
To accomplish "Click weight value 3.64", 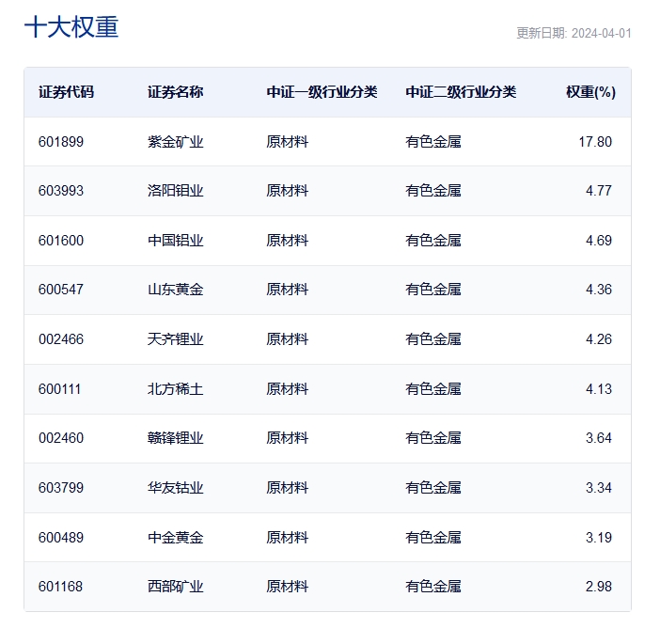I will click(599, 438).
